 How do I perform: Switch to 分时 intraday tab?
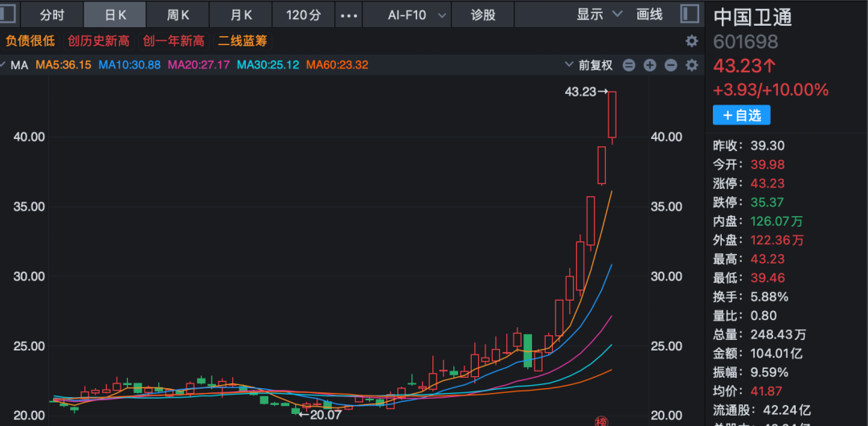(x=52, y=15)
